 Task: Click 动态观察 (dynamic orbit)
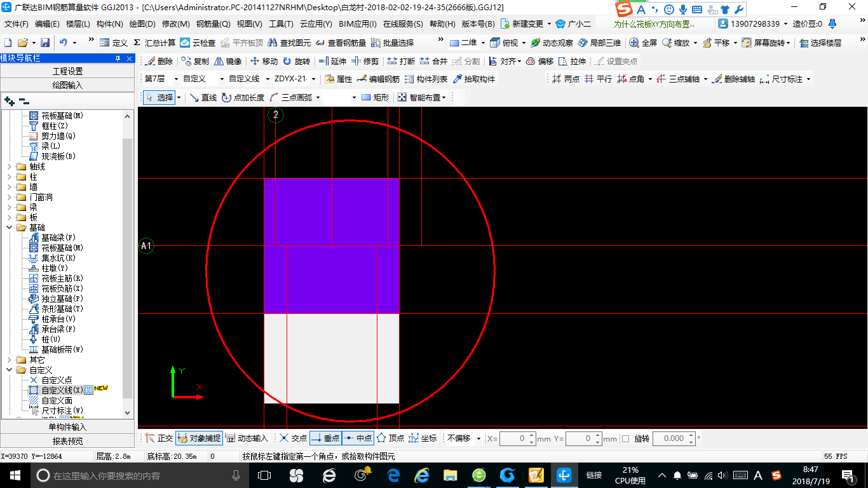[x=552, y=43]
